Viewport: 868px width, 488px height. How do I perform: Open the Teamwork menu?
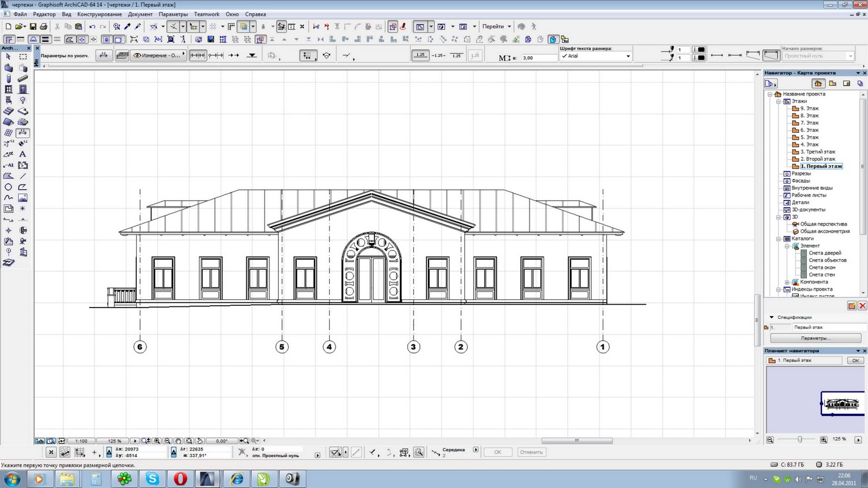tap(207, 14)
